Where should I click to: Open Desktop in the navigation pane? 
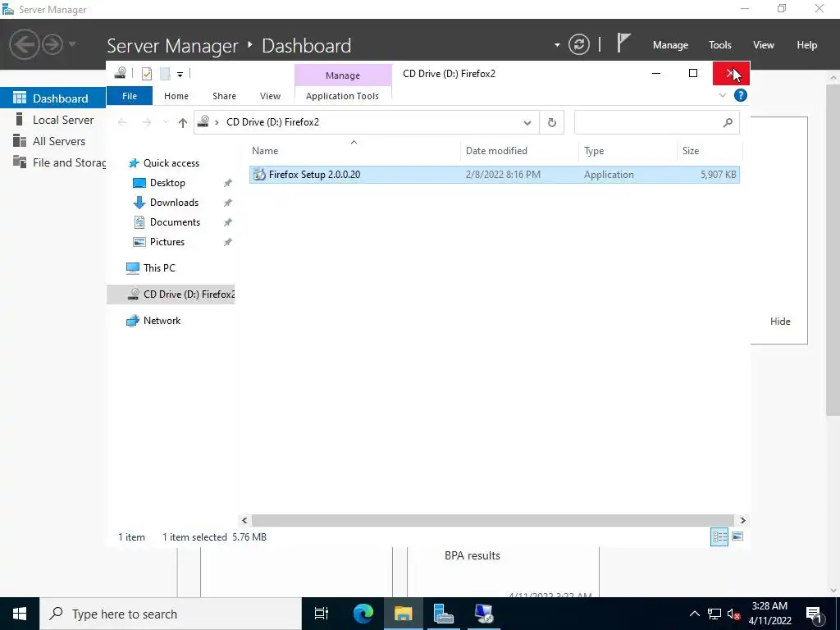coord(167,183)
